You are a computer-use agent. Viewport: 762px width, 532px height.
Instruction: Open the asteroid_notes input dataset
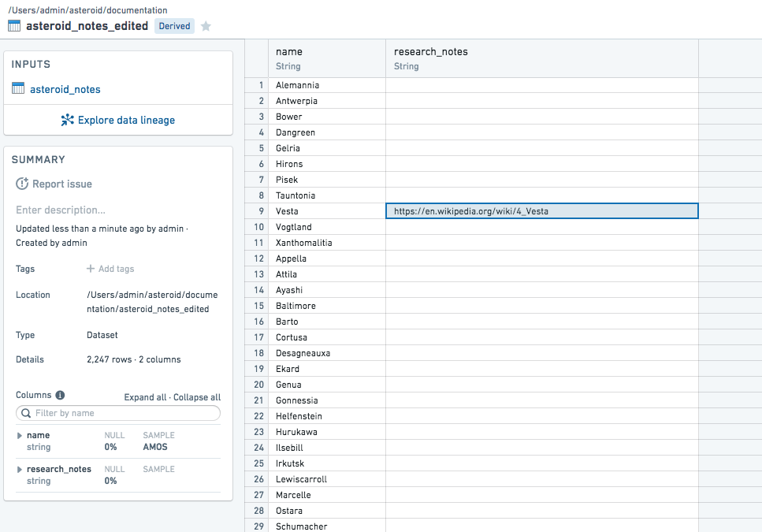coord(65,89)
